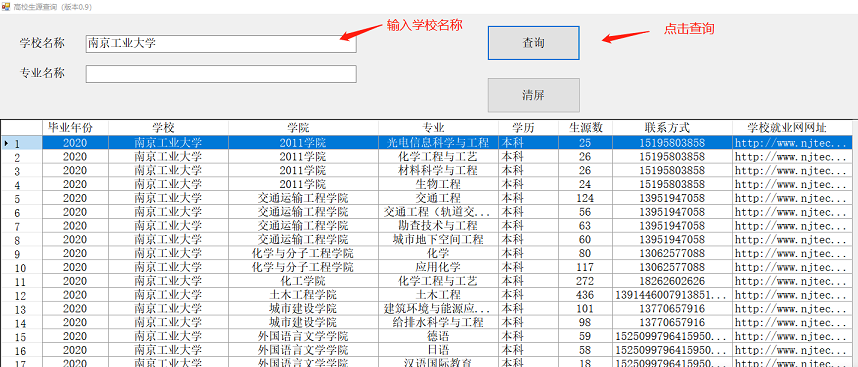
Task: Select the 交通工程 major cell in row 5
Action: (438, 199)
